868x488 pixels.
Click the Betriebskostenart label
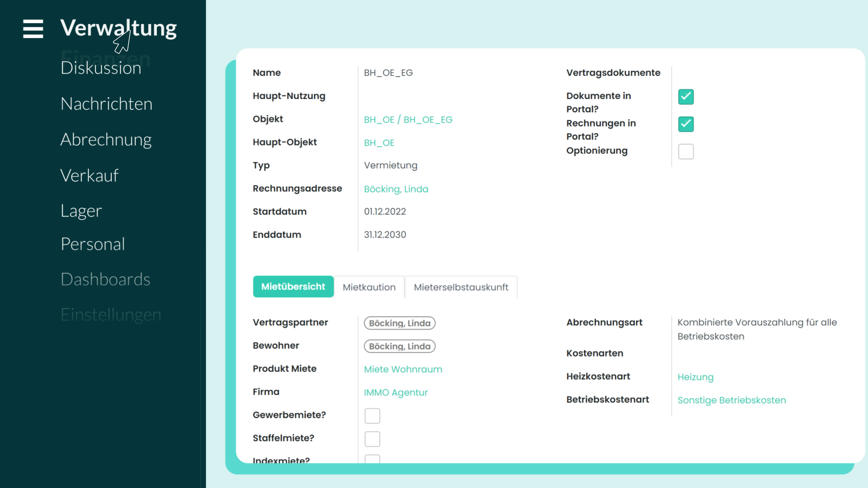(x=608, y=399)
